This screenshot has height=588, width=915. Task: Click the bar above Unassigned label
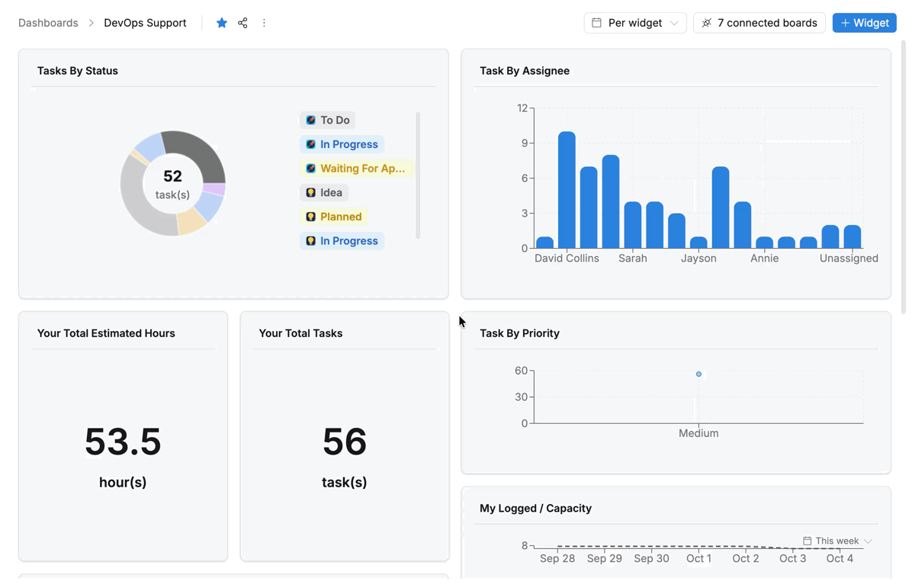tap(852, 237)
